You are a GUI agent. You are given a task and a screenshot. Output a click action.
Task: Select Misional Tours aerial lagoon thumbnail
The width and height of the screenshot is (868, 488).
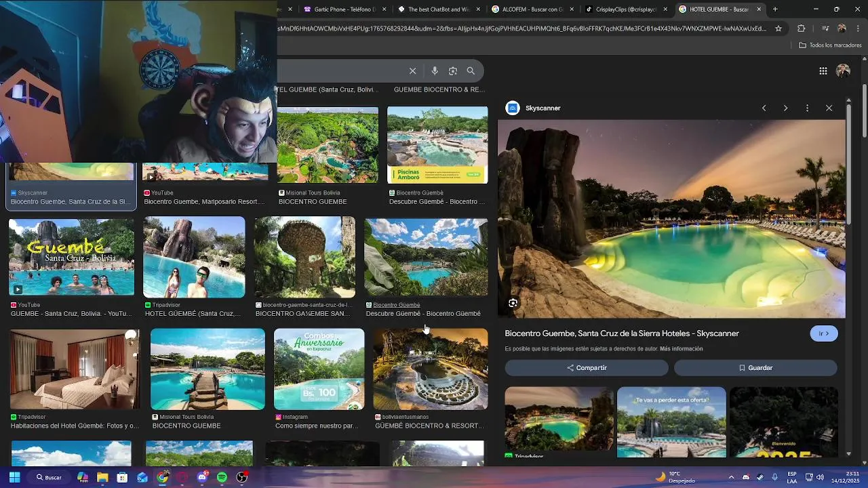(328, 145)
